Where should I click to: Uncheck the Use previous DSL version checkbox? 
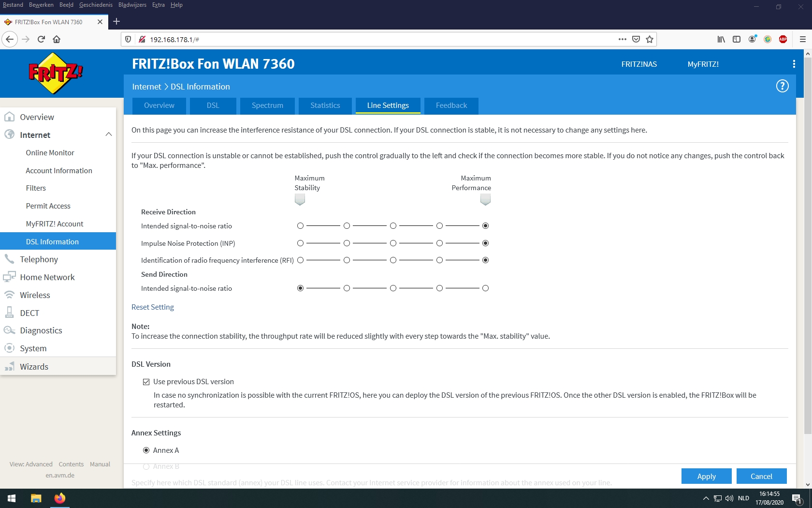pos(146,382)
